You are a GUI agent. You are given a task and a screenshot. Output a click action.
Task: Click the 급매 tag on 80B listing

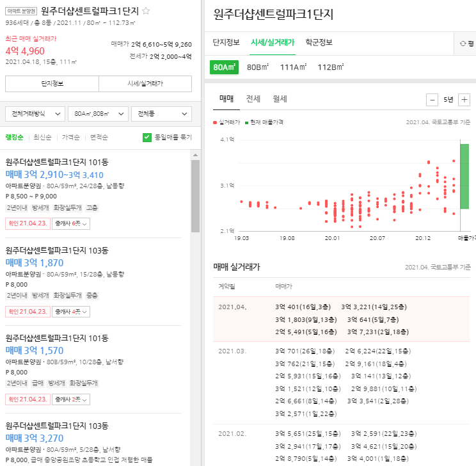click(38, 383)
